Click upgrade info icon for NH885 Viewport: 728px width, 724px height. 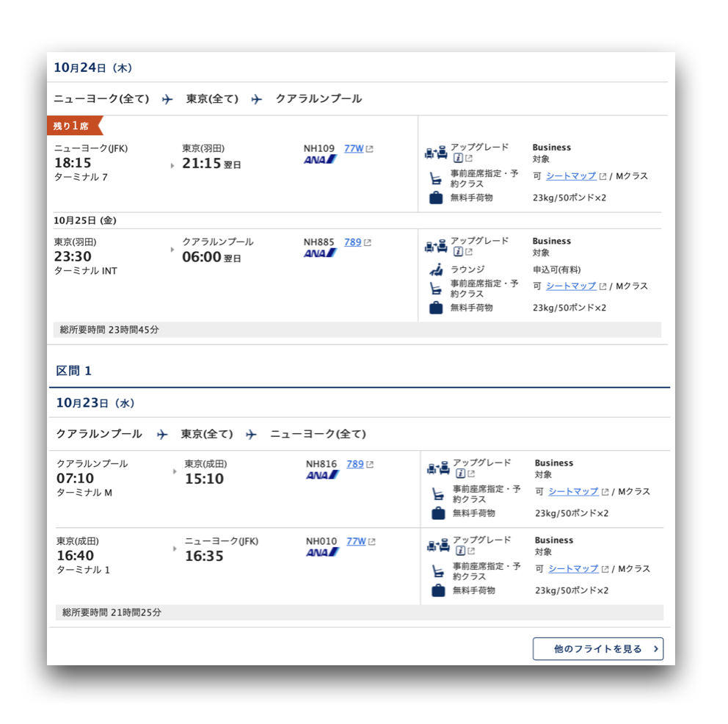point(458,252)
